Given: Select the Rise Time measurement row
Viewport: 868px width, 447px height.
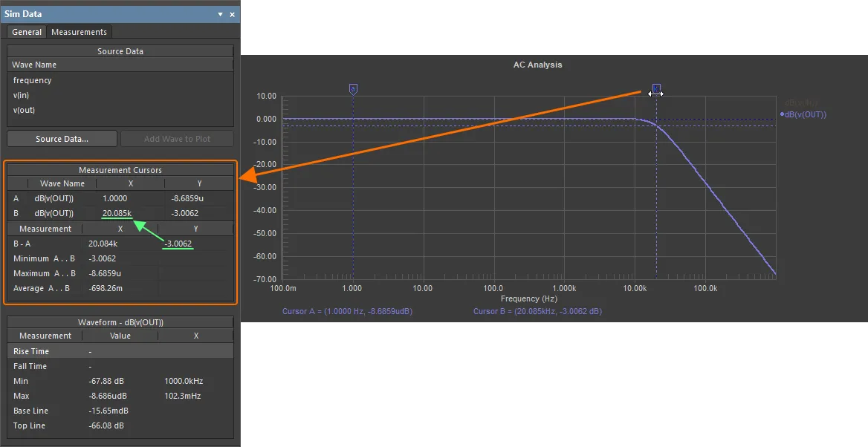Looking at the screenshot, I should (120, 351).
